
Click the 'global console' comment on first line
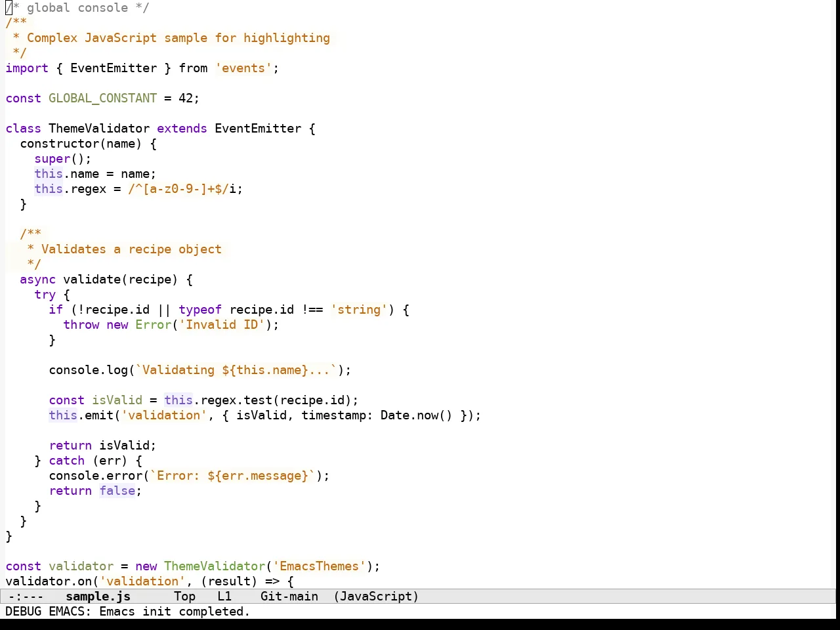(77, 8)
